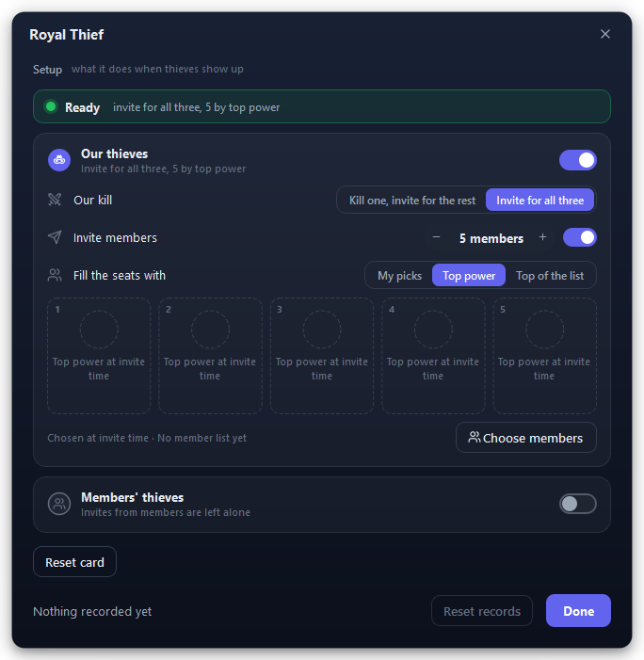Close the Royal Thief dialog
The height and width of the screenshot is (660, 644).
click(x=604, y=34)
